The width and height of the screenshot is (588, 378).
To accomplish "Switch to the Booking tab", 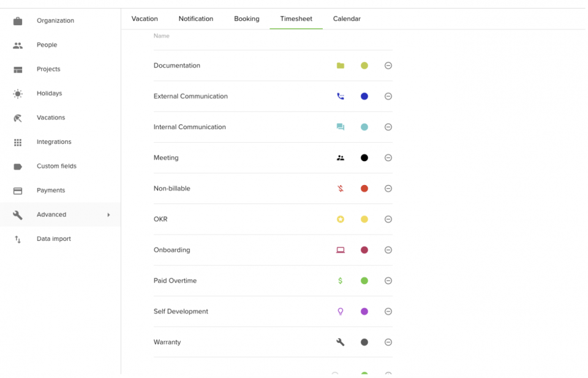I will click(246, 19).
